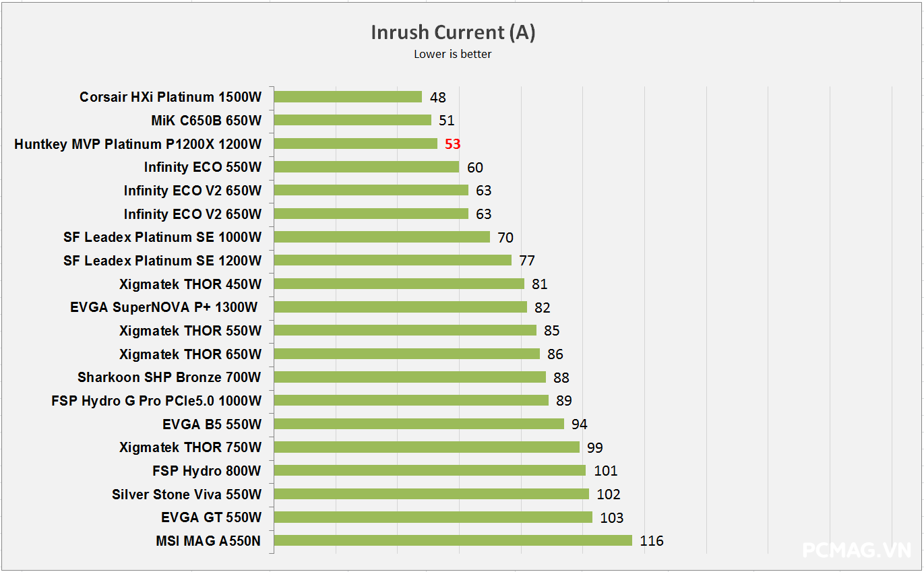Image resolution: width=924 pixels, height=572 pixels.
Task: Select the Xigmatek THOR 450W bar
Action: click(399, 284)
